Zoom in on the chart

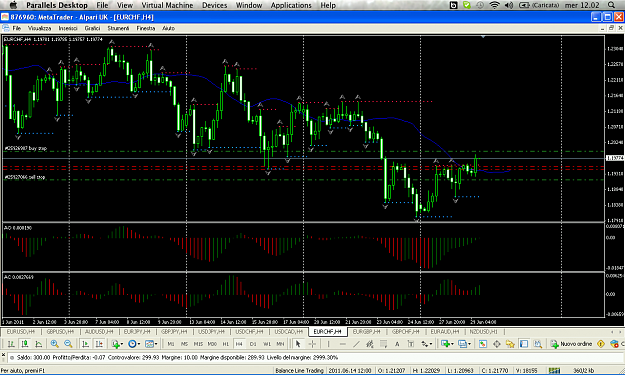coord(55,344)
